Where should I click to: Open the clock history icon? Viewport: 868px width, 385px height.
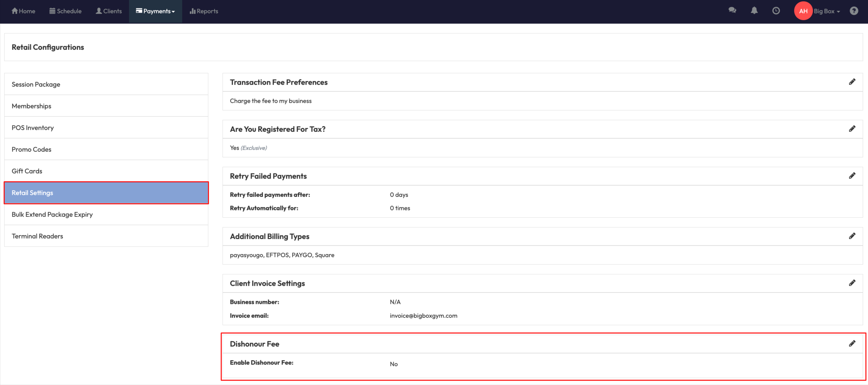[x=776, y=11]
